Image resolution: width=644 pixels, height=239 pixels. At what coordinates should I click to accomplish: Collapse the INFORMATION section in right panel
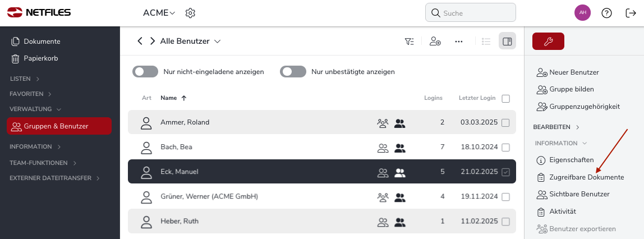(561, 143)
